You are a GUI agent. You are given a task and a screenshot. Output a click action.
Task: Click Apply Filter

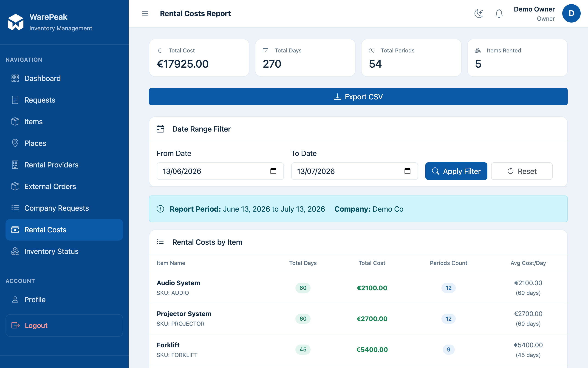click(x=456, y=171)
